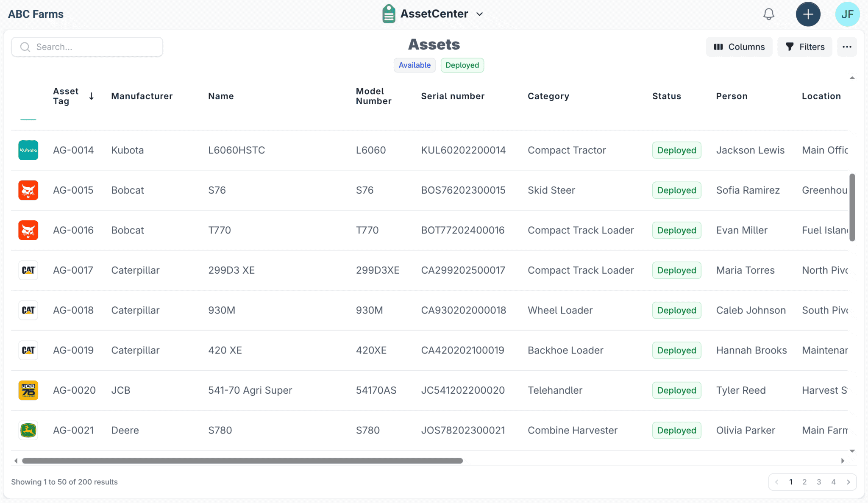Open the Filters panel

(804, 47)
